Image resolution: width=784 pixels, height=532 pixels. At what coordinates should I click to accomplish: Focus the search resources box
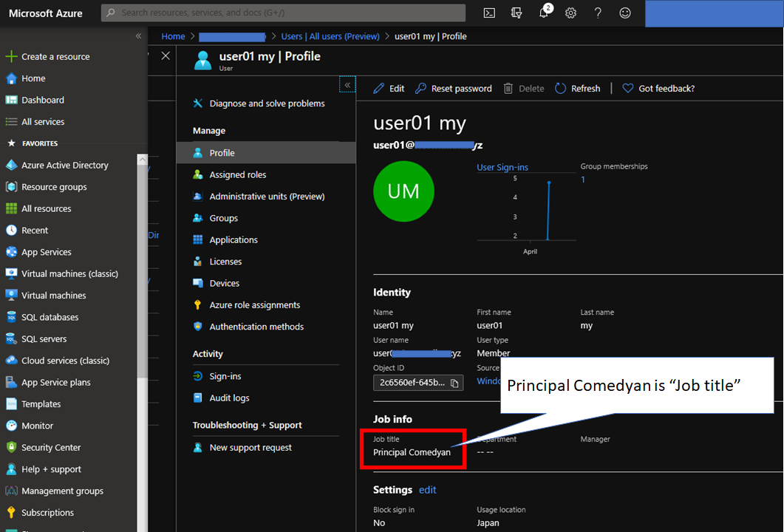tap(283, 13)
